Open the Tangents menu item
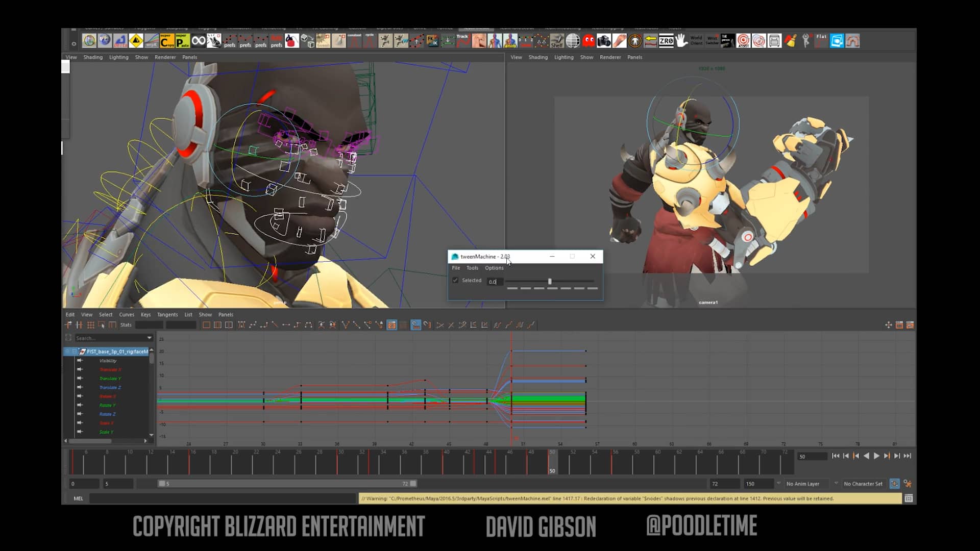 (x=167, y=314)
